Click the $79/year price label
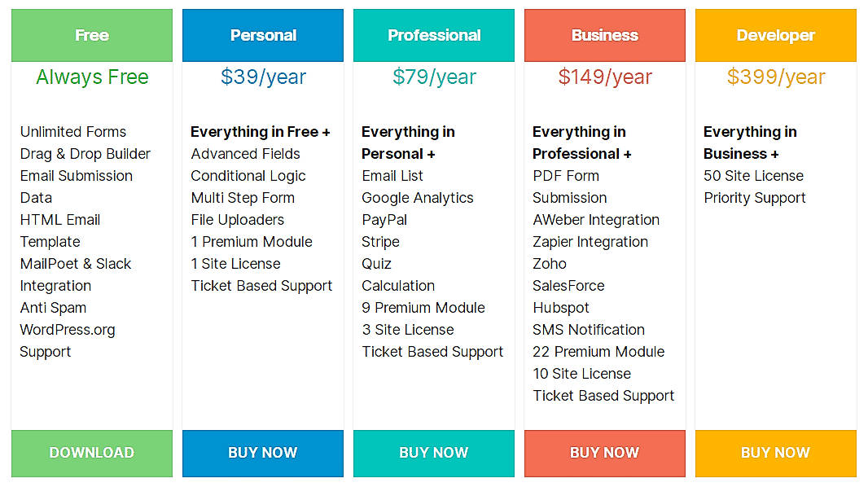This screenshot has width=868, height=487. point(433,77)
